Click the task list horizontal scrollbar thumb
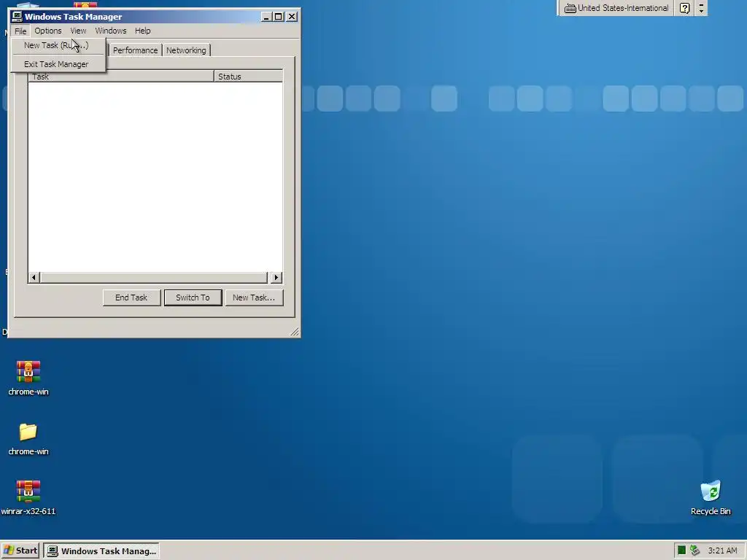 tap(154, 278)
